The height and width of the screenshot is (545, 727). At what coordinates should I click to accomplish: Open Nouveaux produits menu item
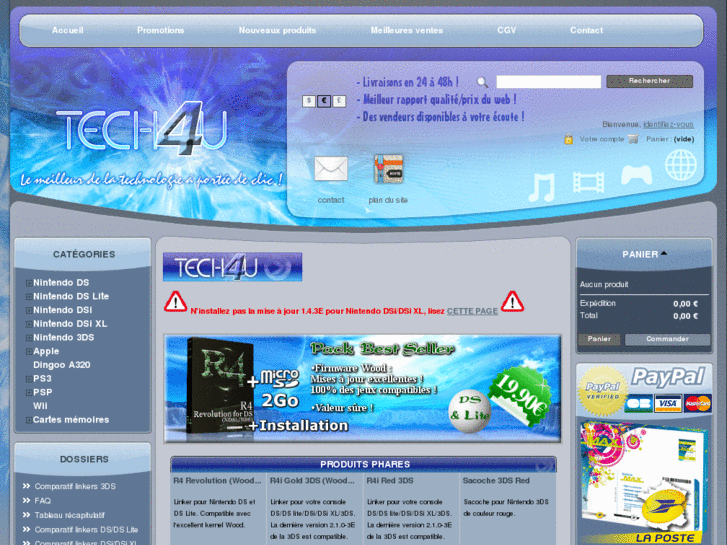[x=277, y=30]
